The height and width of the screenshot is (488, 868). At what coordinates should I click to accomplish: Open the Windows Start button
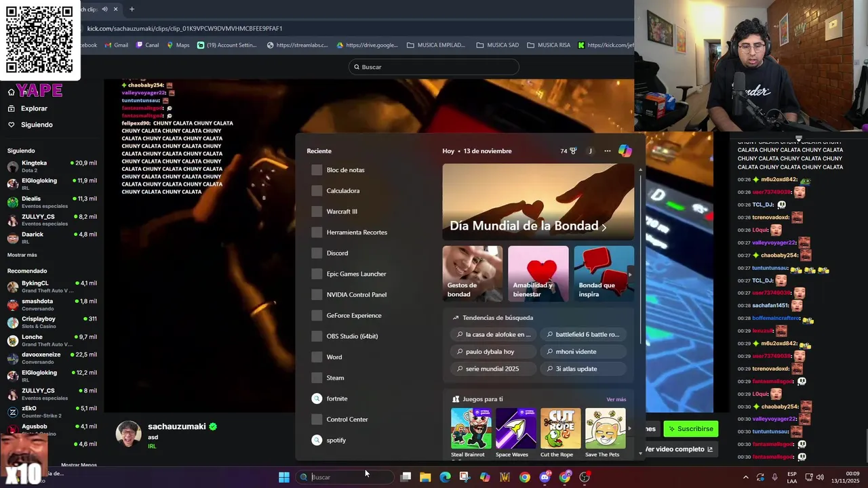(x=284, y=477)
